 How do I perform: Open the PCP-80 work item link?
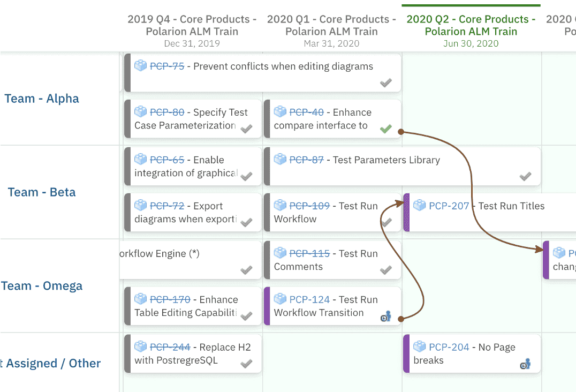167,112
